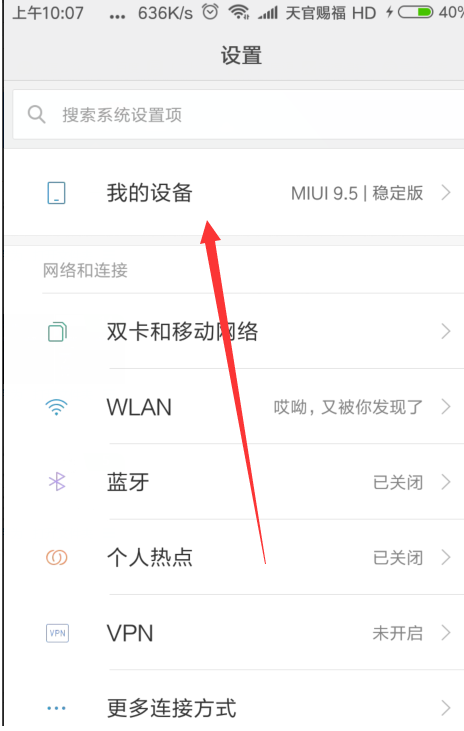This screenshot has height=731, width=464.
Task: Tap the dual SIM cards icon
Action: tap(57, 332)
